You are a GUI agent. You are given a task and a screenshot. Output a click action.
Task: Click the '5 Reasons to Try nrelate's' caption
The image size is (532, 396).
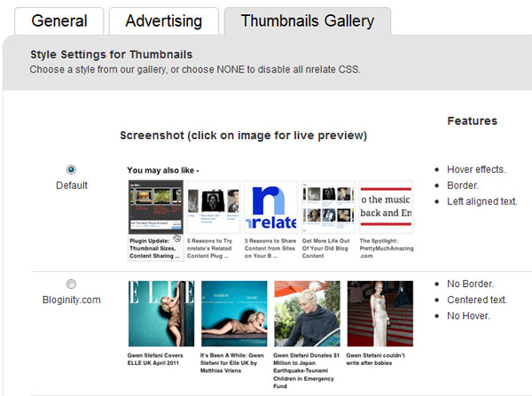209,249
